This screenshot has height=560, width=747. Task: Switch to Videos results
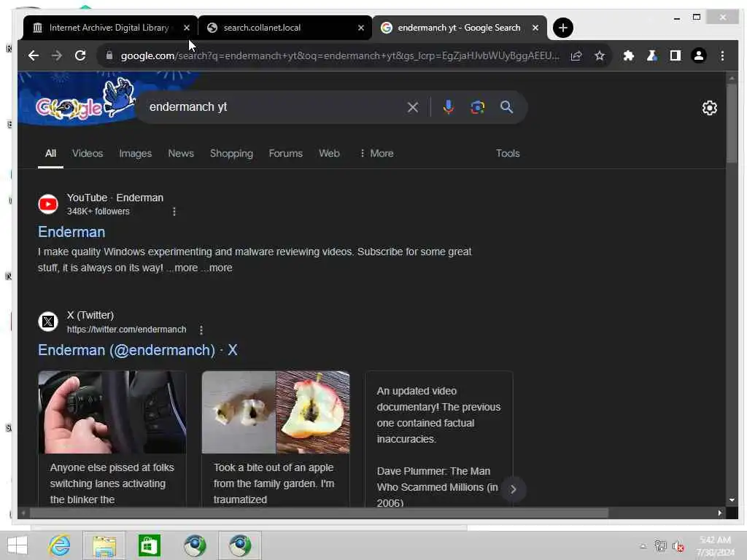point(88,154)
